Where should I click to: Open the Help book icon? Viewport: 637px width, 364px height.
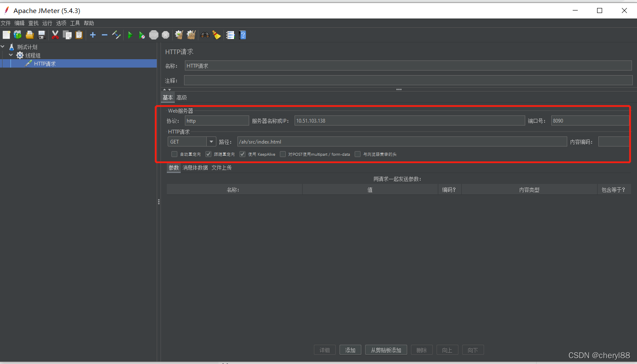(x=242, y=35)
